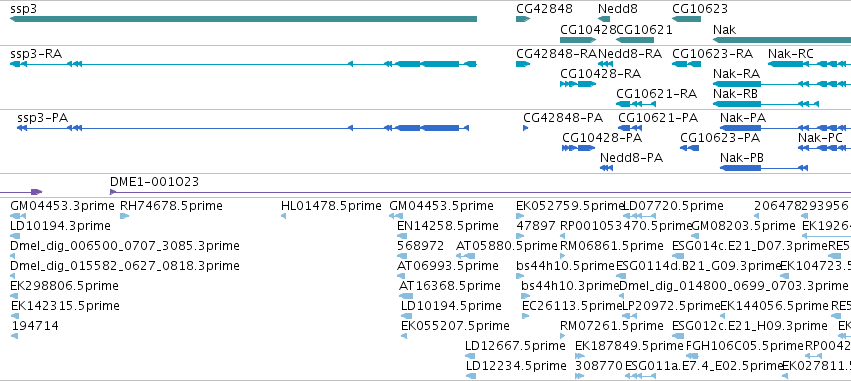Screen dimensions: 851x381
Task: Select the ssp3-RA transcript label
Action: 36,54
